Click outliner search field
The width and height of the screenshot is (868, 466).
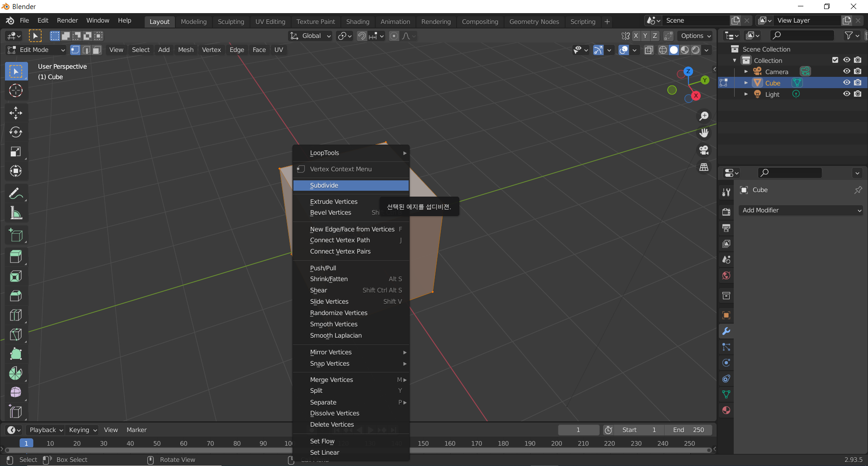point(802,35)
